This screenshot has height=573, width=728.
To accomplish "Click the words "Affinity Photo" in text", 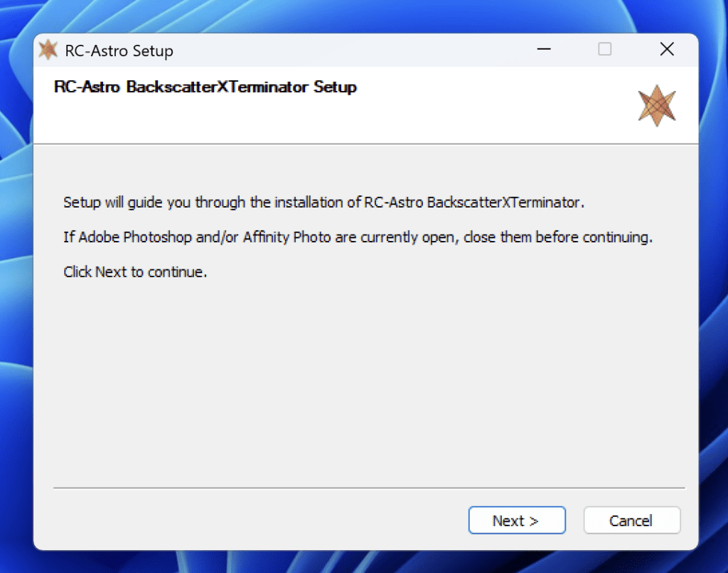I will click(x=287, y=237).
